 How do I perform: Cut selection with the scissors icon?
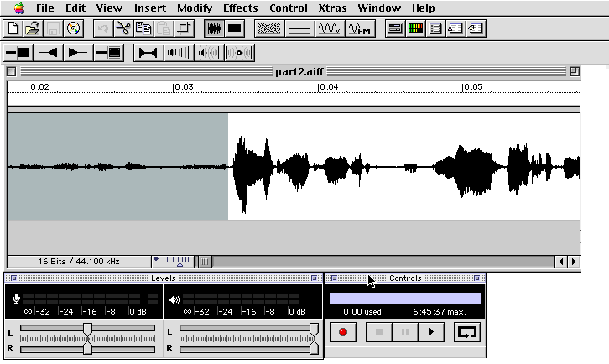click(123, 29)
